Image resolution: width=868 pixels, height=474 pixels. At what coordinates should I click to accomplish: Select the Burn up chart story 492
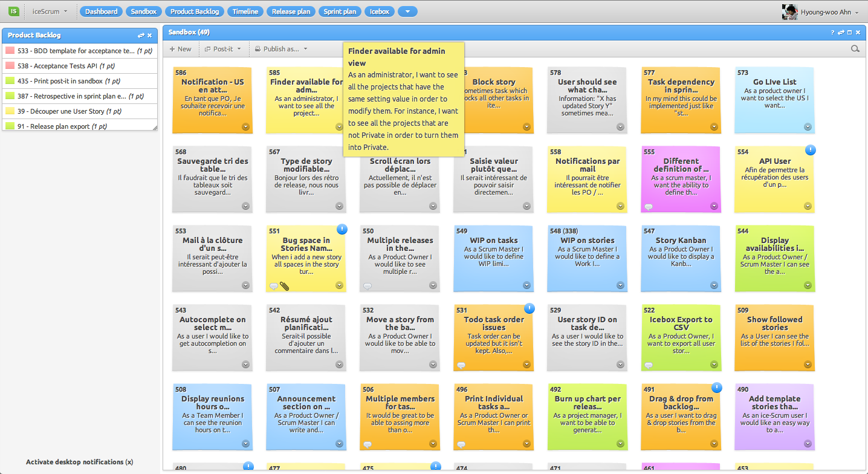tap(587, 417)
